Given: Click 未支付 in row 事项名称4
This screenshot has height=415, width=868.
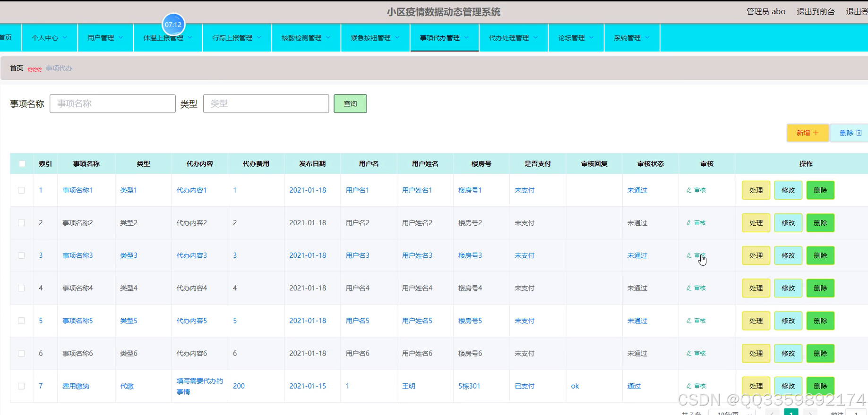Looking at the screenshot, I should coord(524,288).
